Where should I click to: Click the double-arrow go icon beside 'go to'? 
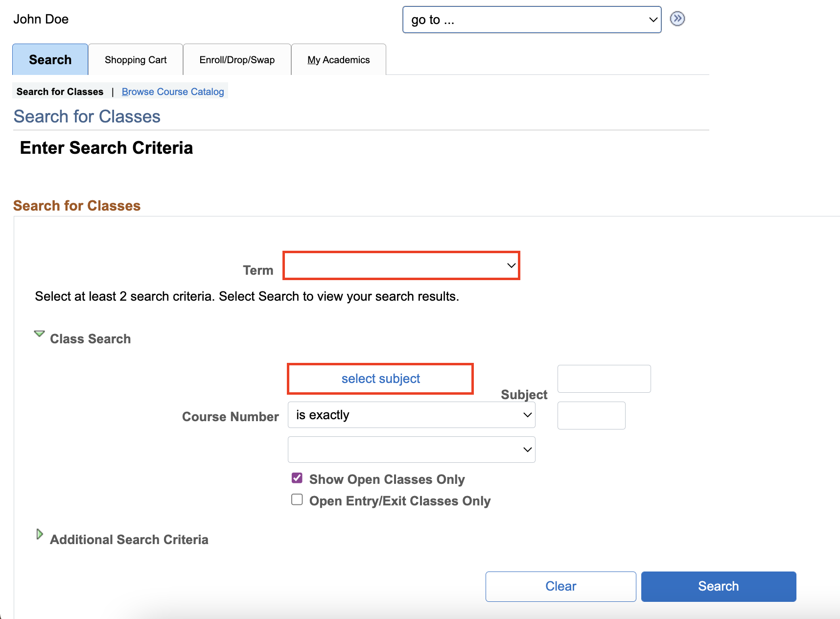click(x=677, y=19)
